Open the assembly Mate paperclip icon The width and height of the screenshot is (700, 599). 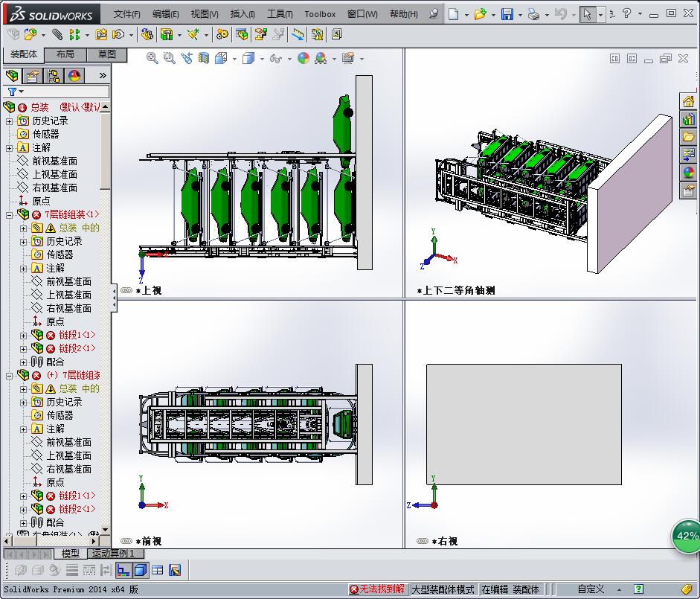(56, 33)
